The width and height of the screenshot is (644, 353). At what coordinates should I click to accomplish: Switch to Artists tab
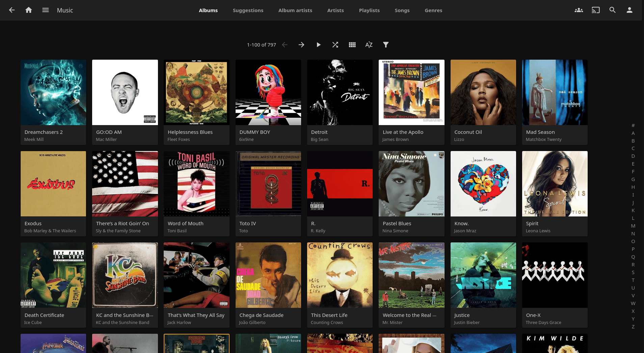point(336,10)
